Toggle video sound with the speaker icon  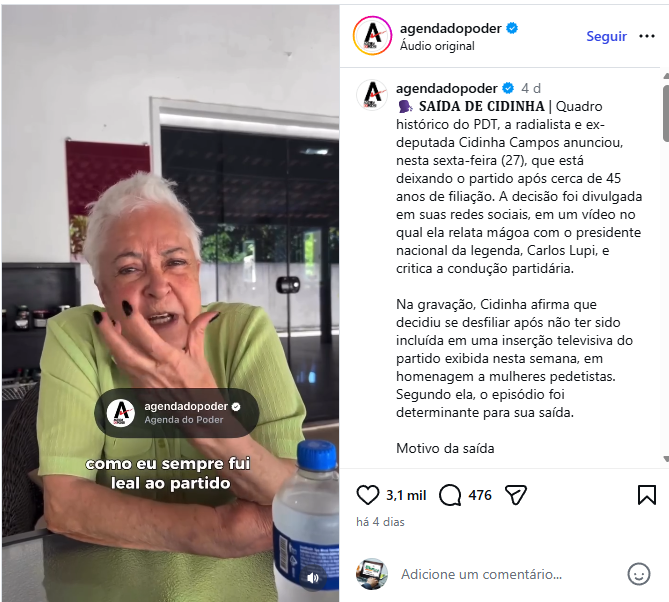pos(313,578)
